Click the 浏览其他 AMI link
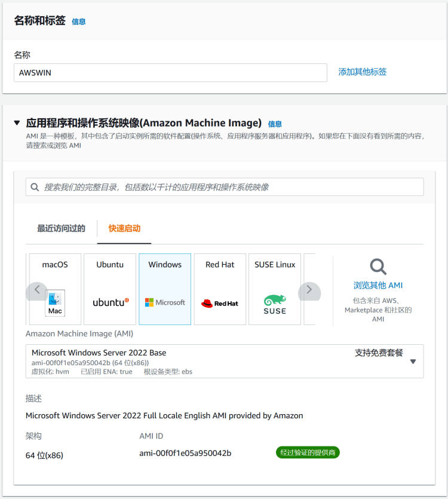This screenshot has width=448, height=499. (378, 285)
